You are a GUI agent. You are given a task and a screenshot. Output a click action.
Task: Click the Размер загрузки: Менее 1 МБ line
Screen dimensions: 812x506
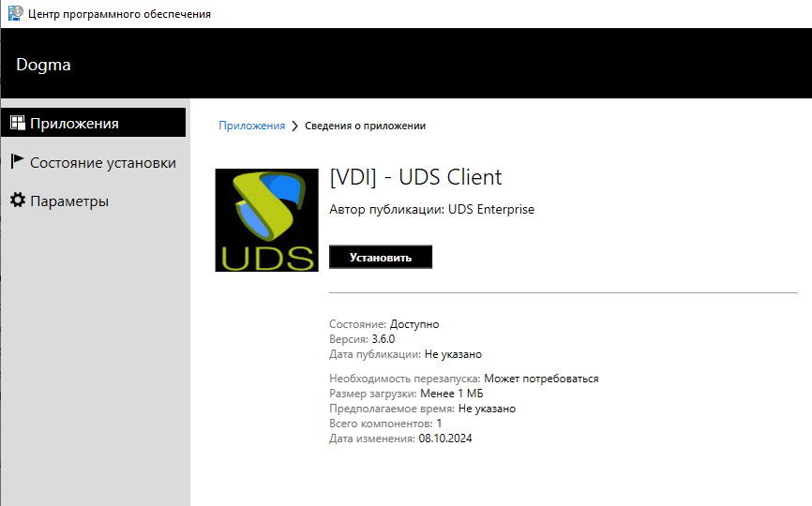tap(406, 394)
